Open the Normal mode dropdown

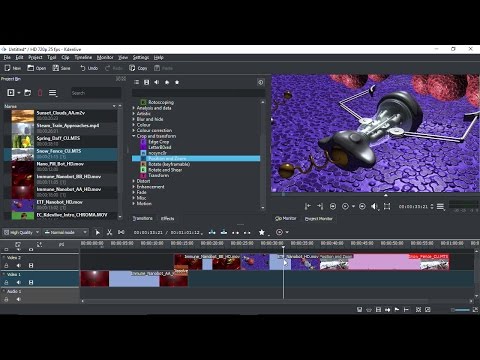66,232
